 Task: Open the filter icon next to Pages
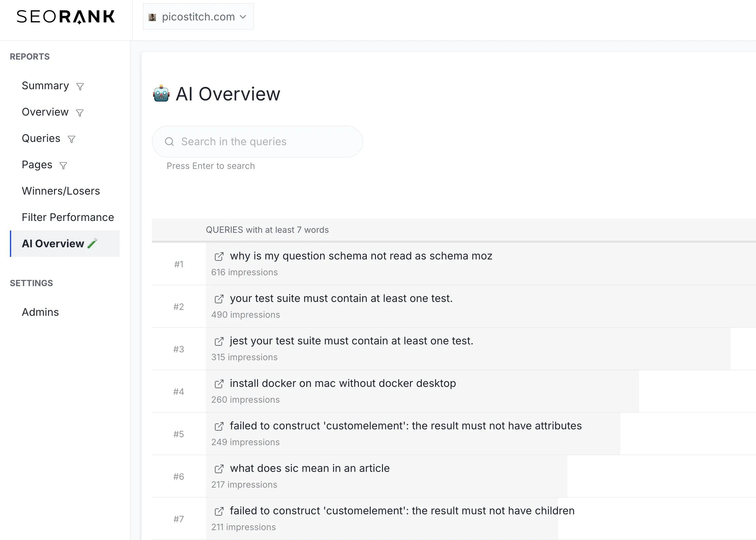point(63,165)
